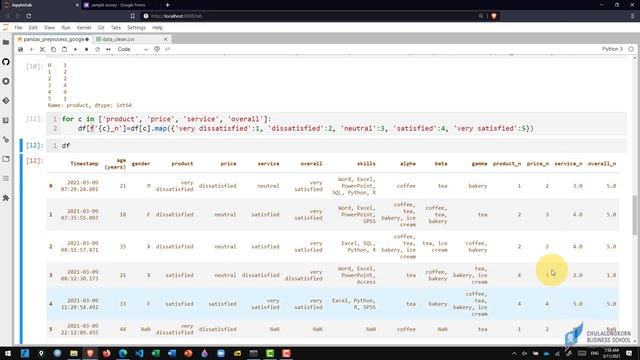Switch to the pandas_preprocess_google notebook tab
The width and height of the screenshot is (640, 360).
[53, 39]
